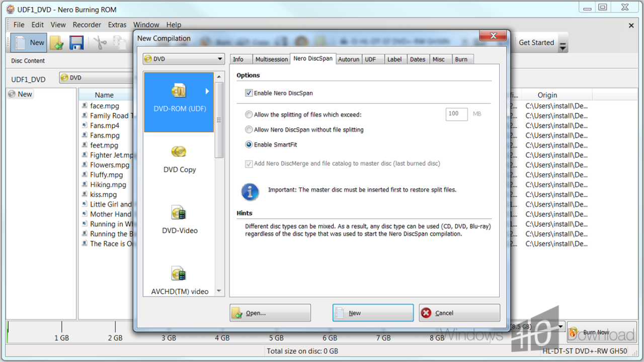
Task: Click the Name column header
Action: (x=104, y=95)
